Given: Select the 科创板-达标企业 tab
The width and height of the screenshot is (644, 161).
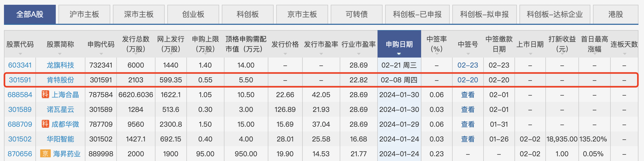Looking at the screenshot, I should pos(555,14).
